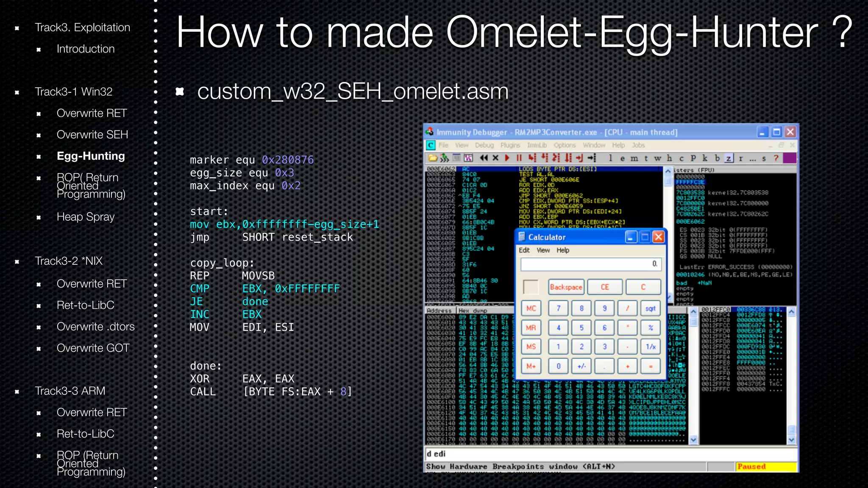
Task: Click the Step Into toolbar icon
Action: click(532, 158)
